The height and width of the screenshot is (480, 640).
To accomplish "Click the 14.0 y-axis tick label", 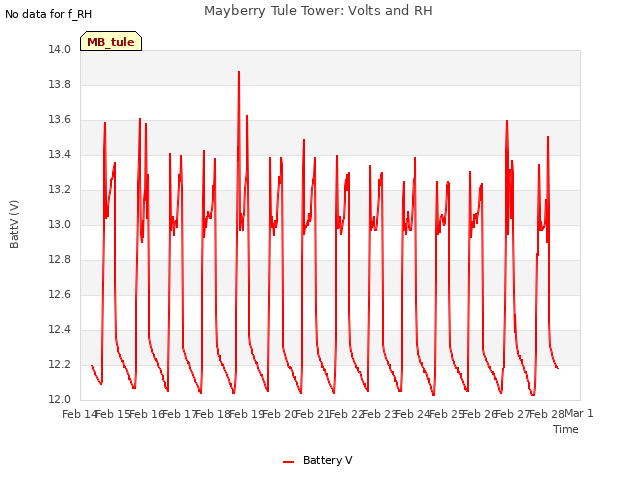I will coord(60,49).
